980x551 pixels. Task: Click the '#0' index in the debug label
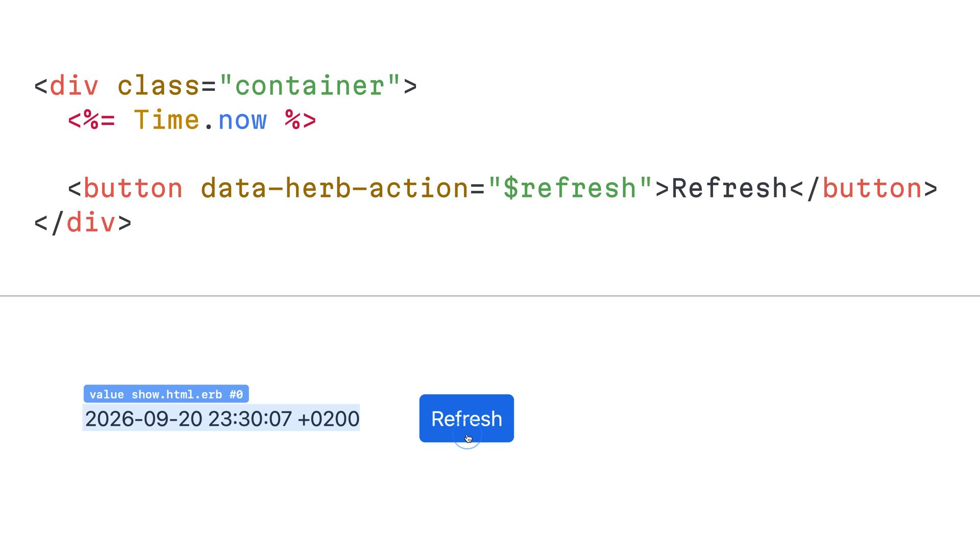(236, 394)
